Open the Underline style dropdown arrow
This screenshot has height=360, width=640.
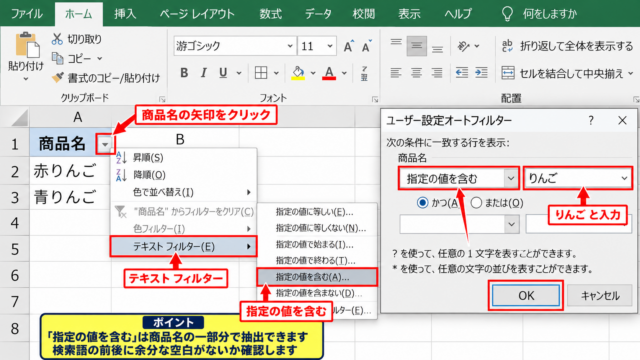239,73
